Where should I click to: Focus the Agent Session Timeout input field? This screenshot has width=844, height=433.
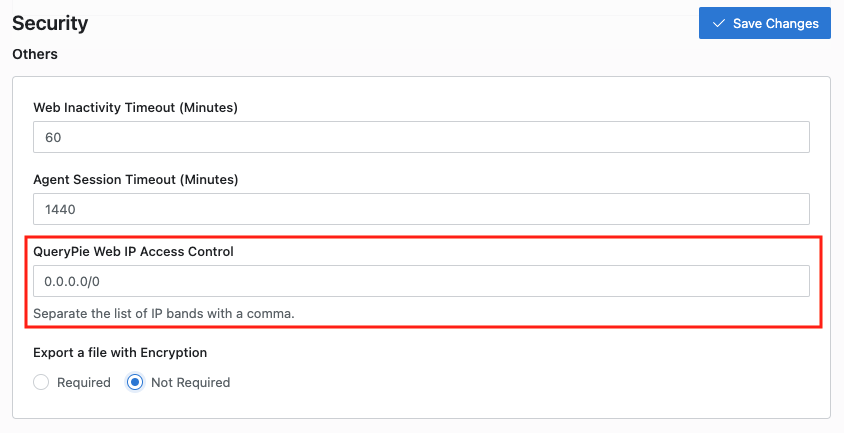pos(421,209)
